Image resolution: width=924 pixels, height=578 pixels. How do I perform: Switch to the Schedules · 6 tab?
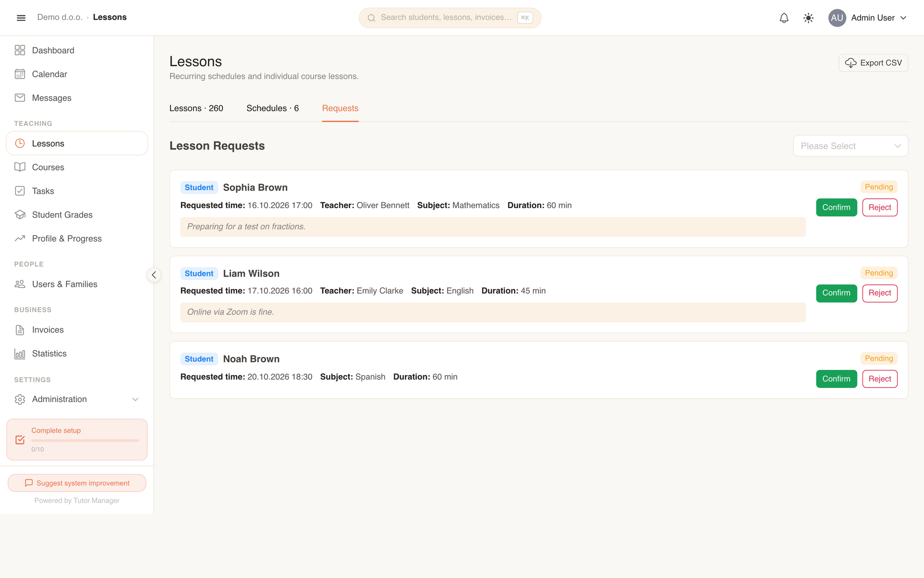click(x=273, y=108)
